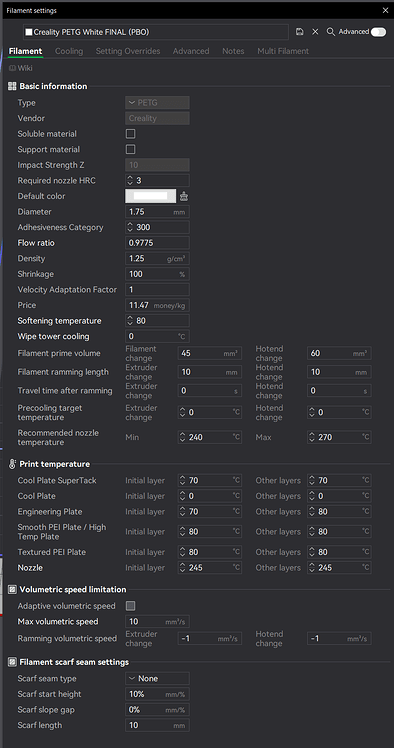Click Ramming volumetric speed Extruder change field
This screenshot has width=394, height=748.
pos(210,639)
